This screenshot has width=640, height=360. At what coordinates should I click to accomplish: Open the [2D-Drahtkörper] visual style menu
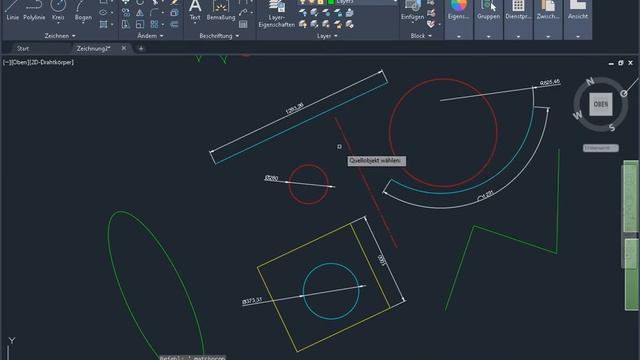(51, 62)
